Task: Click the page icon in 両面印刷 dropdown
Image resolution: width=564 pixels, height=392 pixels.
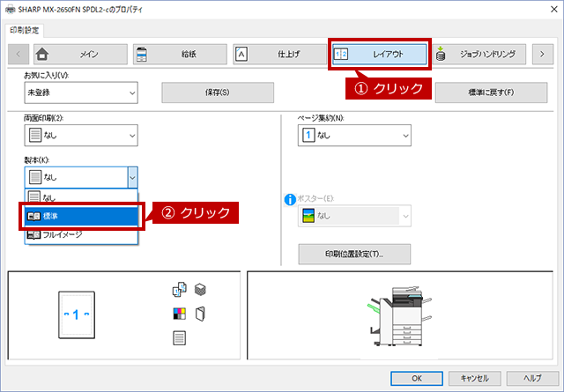Action: tap(35, 136)
